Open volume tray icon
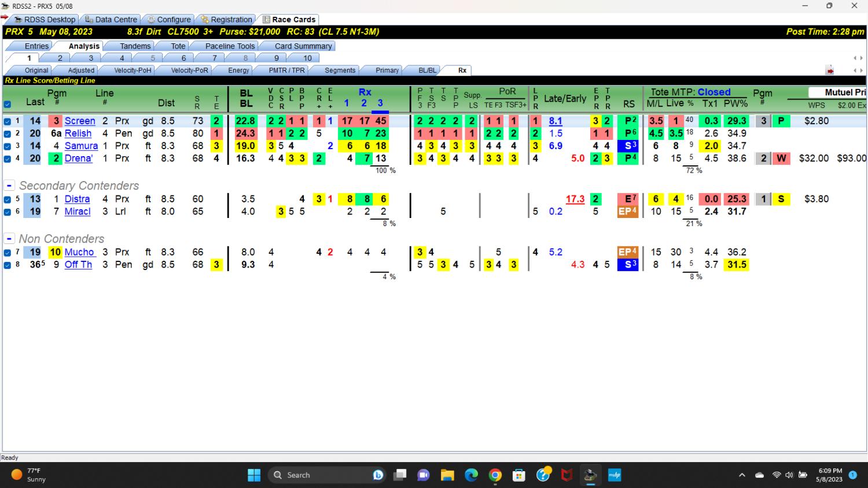The height and width of the screenshot is (488, 868). coord(789,475)
